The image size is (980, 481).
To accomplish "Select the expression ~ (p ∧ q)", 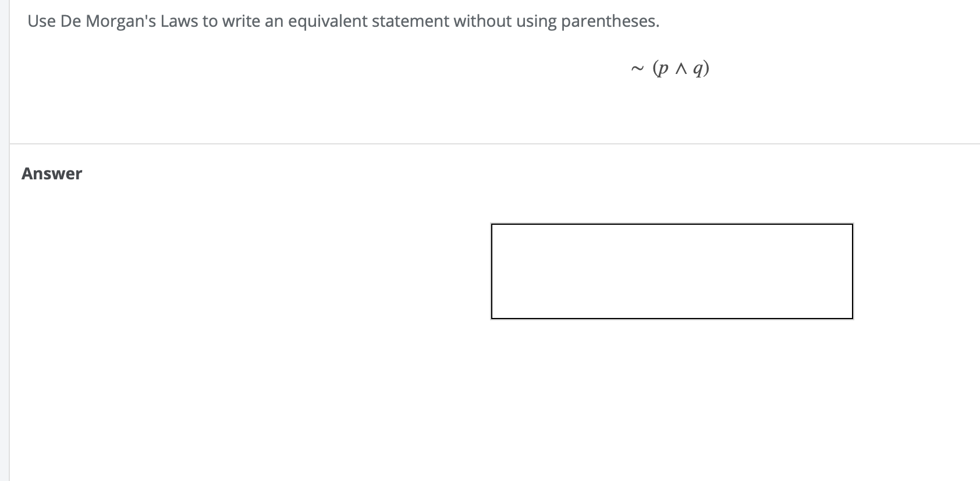I will click(669, 69).
